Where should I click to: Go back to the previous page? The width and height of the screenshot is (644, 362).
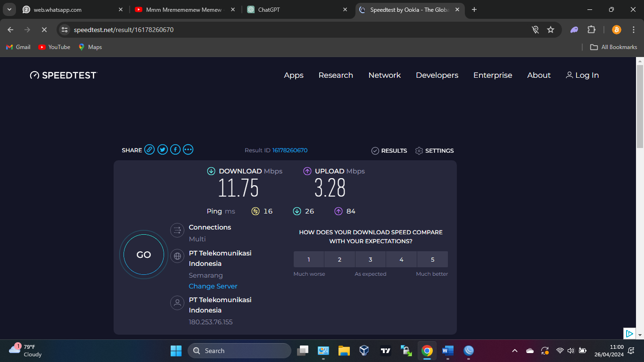click(10, 30)
